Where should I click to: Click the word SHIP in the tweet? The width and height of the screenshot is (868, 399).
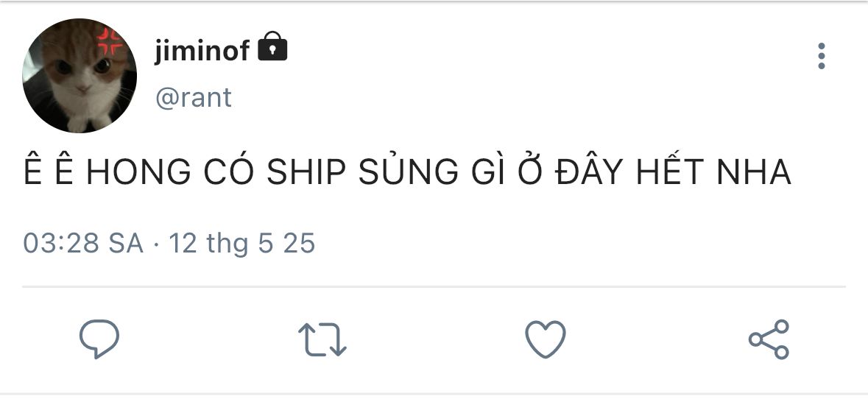click(x=306, y=173)
